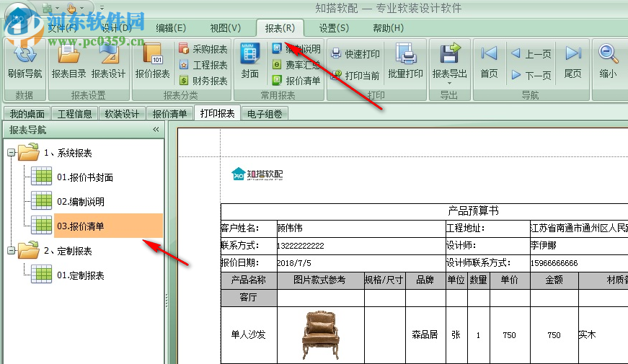This screenshot has width=628, height=364.
Task: Click quick access grid layout icon
Action: click(48, 8)
